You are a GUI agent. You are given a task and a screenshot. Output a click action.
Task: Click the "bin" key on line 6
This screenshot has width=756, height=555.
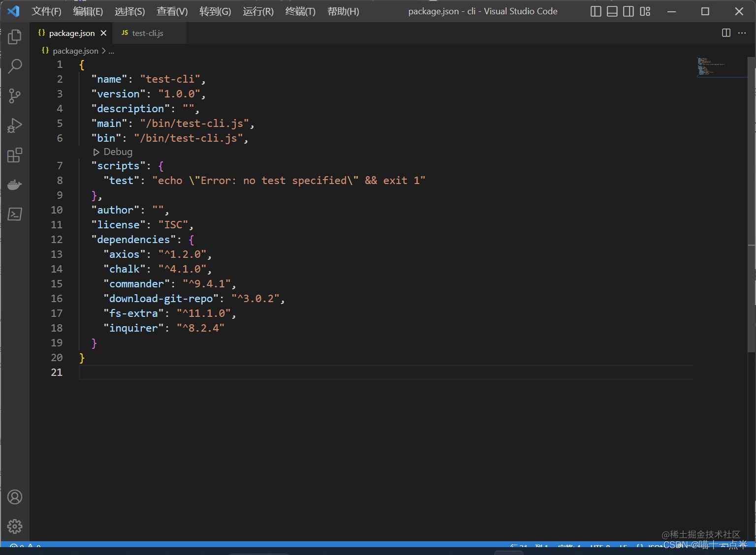[106, 138]
